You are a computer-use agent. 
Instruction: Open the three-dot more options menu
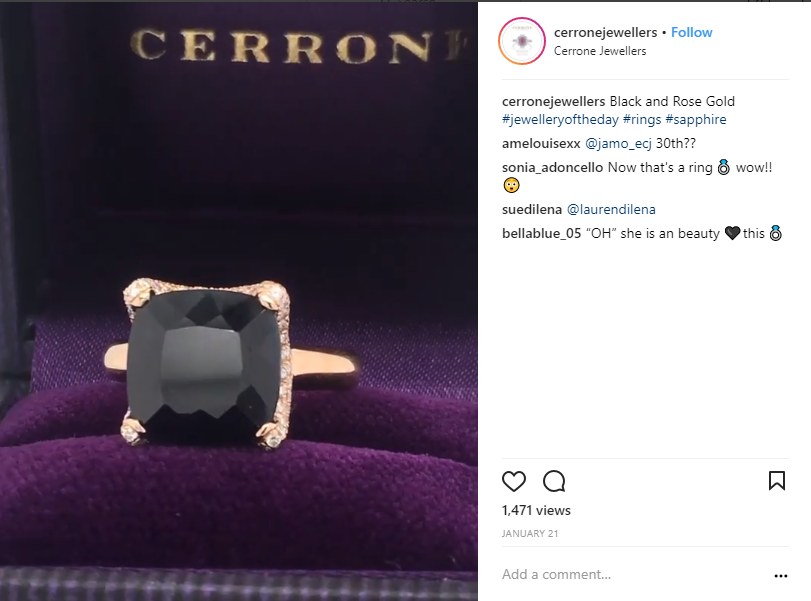[x=781, y=576]
